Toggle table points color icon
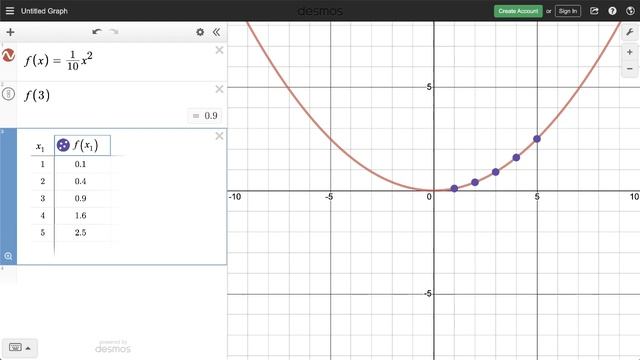The width and height of the screenshot is (640, 360). [63, 145]
